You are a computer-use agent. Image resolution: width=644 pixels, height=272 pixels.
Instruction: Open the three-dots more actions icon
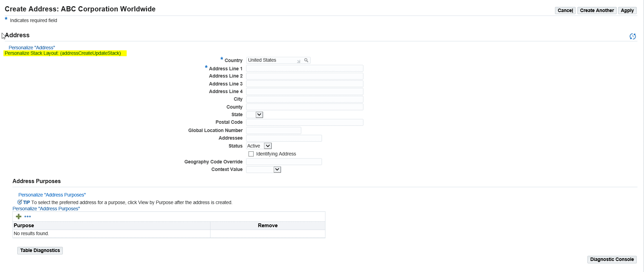coord(28,216)
